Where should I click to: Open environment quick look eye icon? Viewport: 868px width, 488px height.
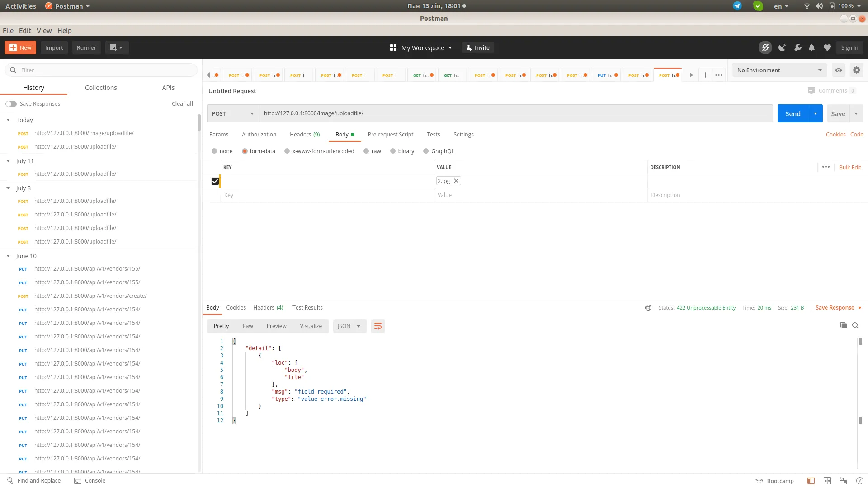pyautogui.click(x=838, y=70)
